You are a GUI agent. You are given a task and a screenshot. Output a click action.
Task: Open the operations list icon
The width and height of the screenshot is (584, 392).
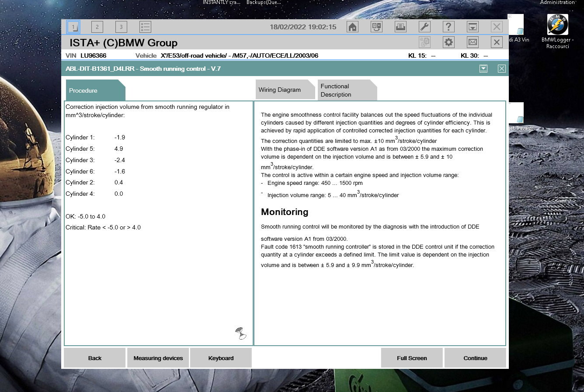pos(145,27)
